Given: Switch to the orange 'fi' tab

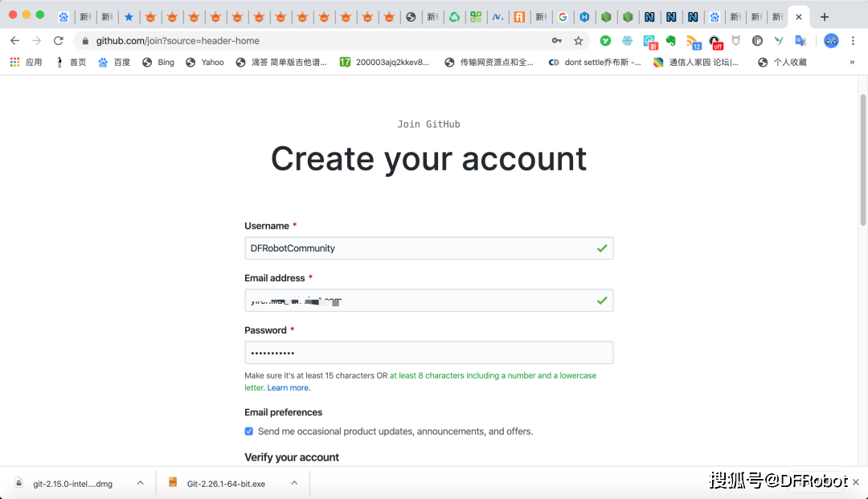Looking at the screenshot, I should (x=519, y=17).
